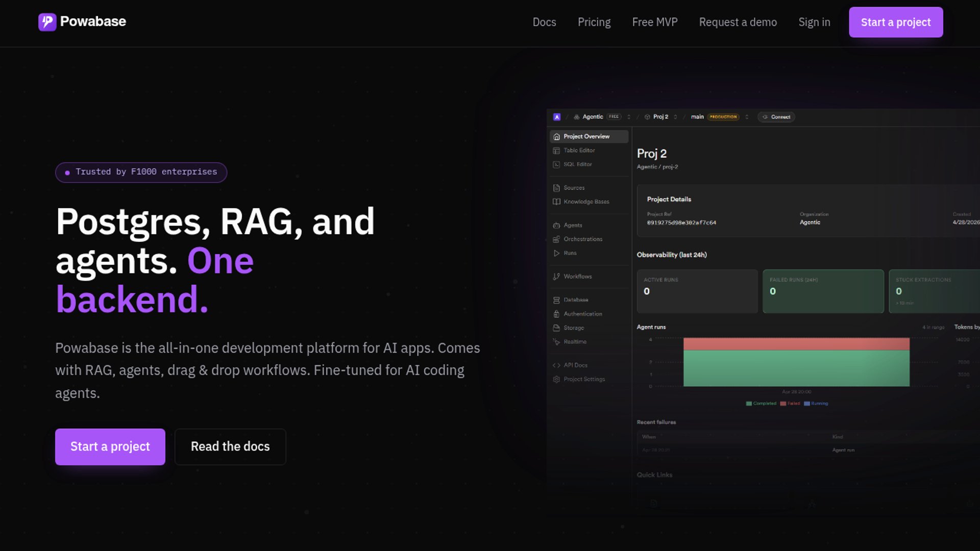Click the hero Start a project button
Viewport: 980px width, 551px height.
click(110, 446)
